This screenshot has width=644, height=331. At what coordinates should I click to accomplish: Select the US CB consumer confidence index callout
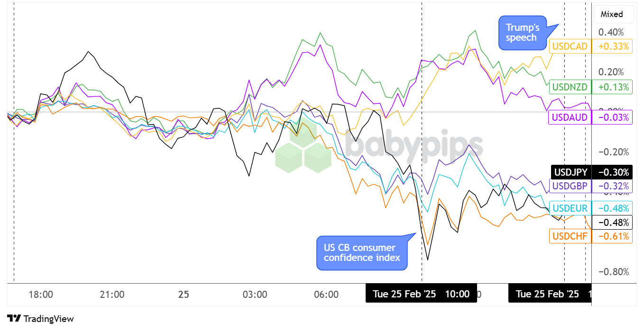tap(362, 253)
